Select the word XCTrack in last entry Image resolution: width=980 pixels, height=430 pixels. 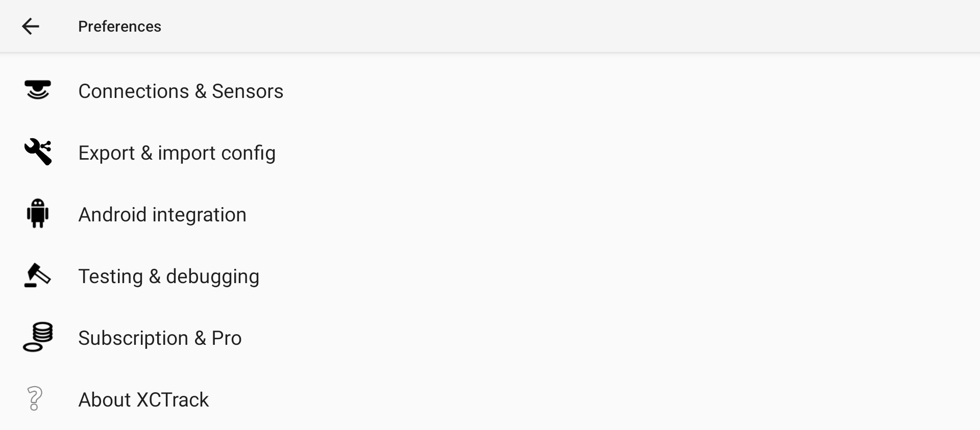coord(173,400)
